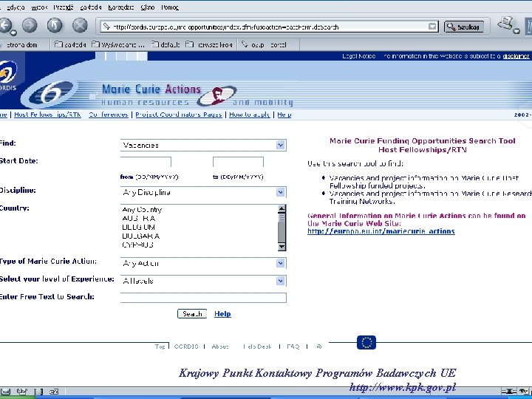Click the Start Date to field

(x=238, y=162)
